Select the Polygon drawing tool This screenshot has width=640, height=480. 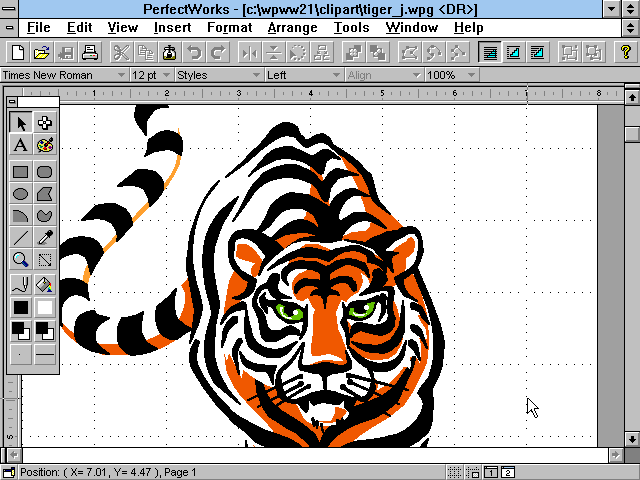44,194
